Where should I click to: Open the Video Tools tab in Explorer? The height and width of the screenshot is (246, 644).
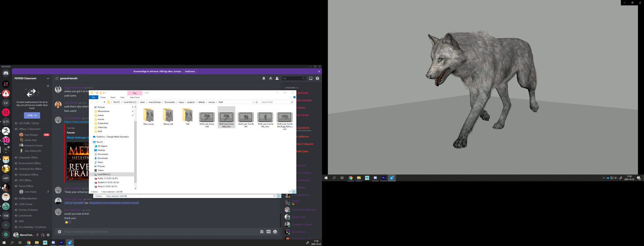(135, 97)
